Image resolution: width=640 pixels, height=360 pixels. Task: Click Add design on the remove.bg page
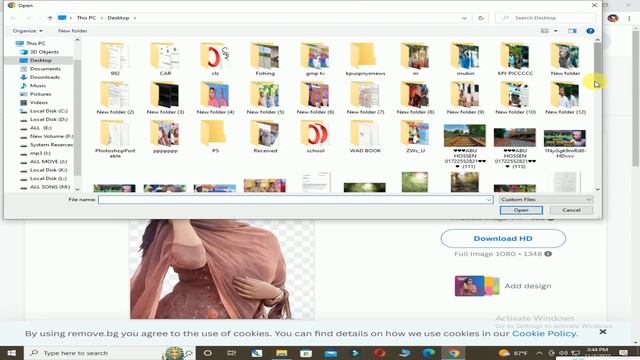(x=503, y=286)
